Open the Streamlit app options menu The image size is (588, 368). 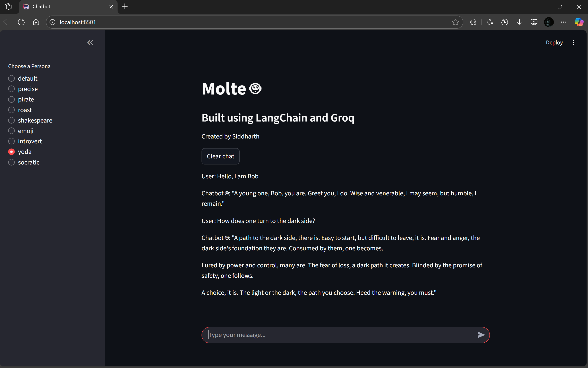574,42
